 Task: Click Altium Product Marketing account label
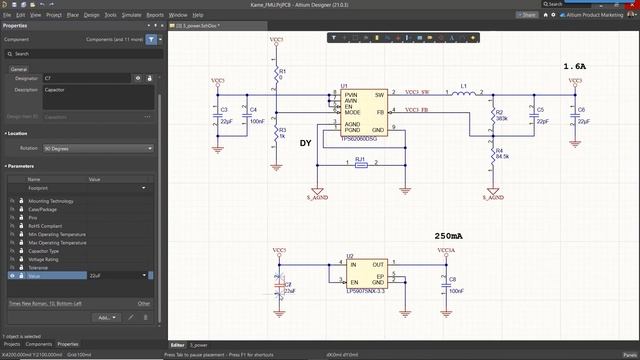(594, 15)
